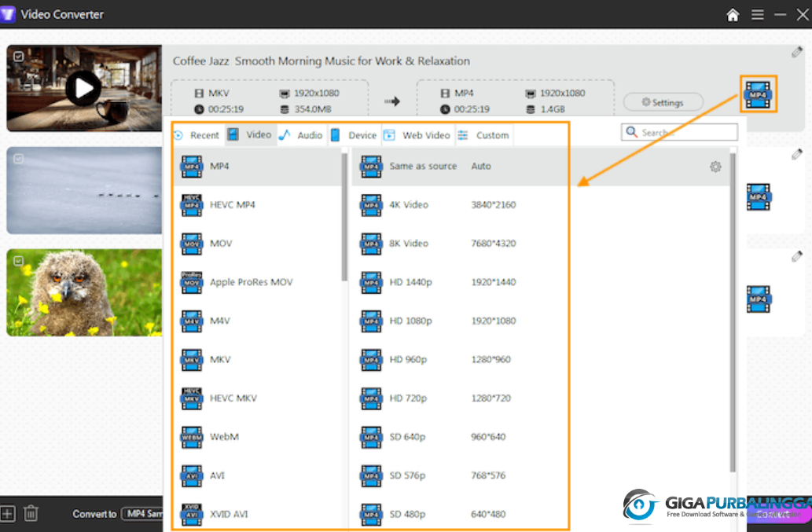Click the add file plus icon
The width and height of the screenshot is (812, 532).
pyautogui.click(x=8, y=513)
